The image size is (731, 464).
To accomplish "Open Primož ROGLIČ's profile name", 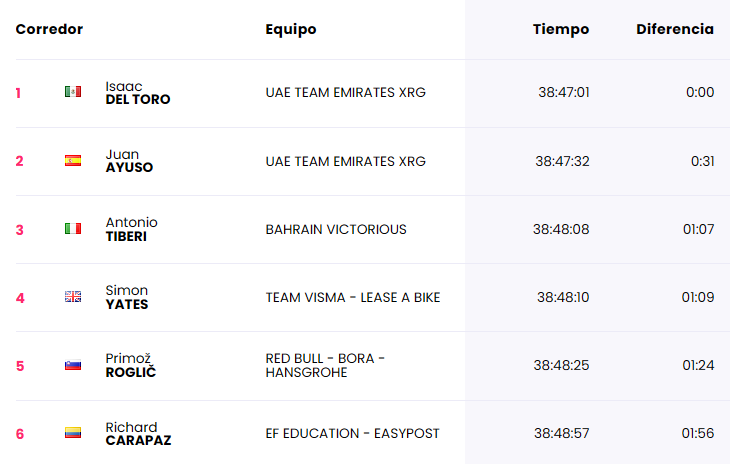I will [x=131, y=365].
